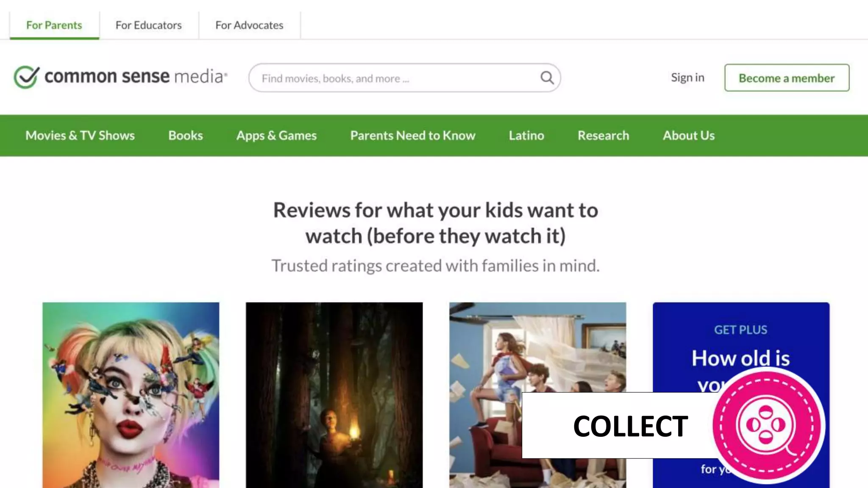Open the Research menu item
The width and height of the screenshot is (868, 488).
[x=603, y=136]
